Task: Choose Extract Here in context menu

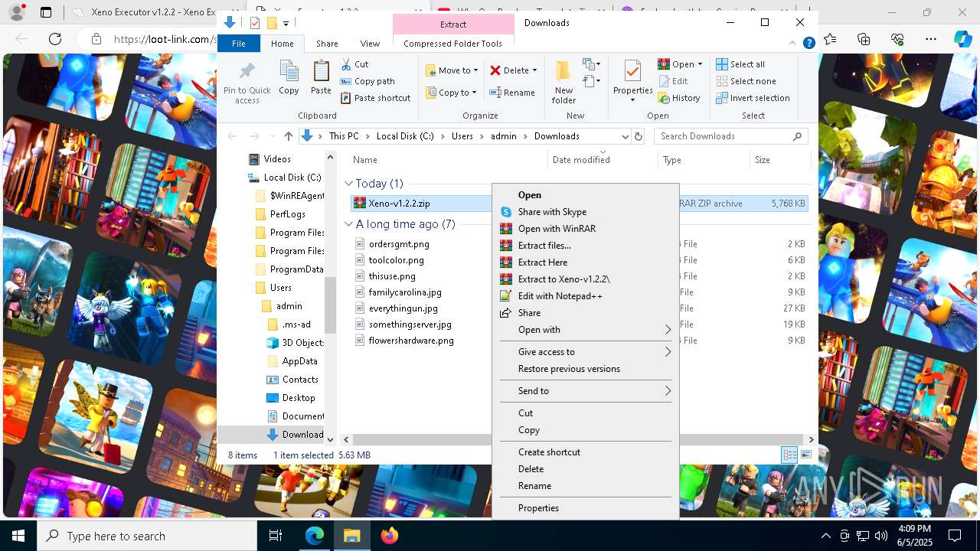Action: click(586, 262)
